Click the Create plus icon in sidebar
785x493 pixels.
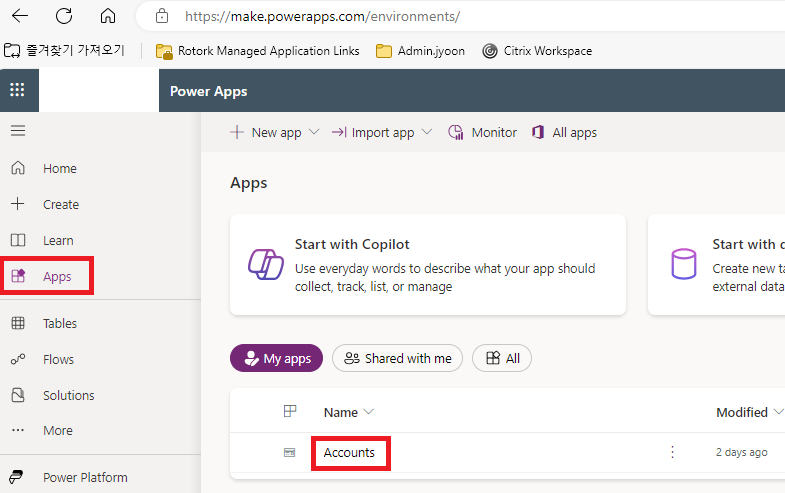pyautogui.click(x=18, y=204)
